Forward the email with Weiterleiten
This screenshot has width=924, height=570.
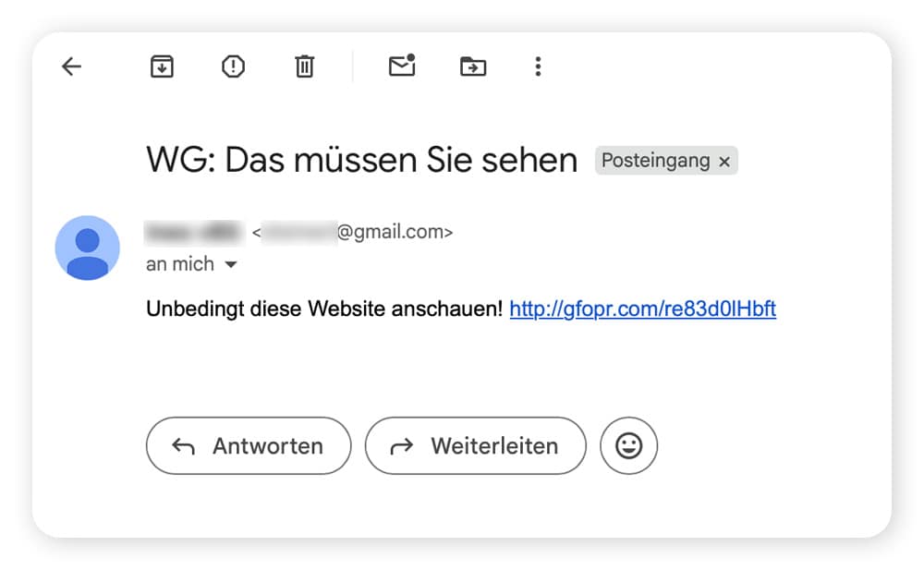[x=475, y=445]
